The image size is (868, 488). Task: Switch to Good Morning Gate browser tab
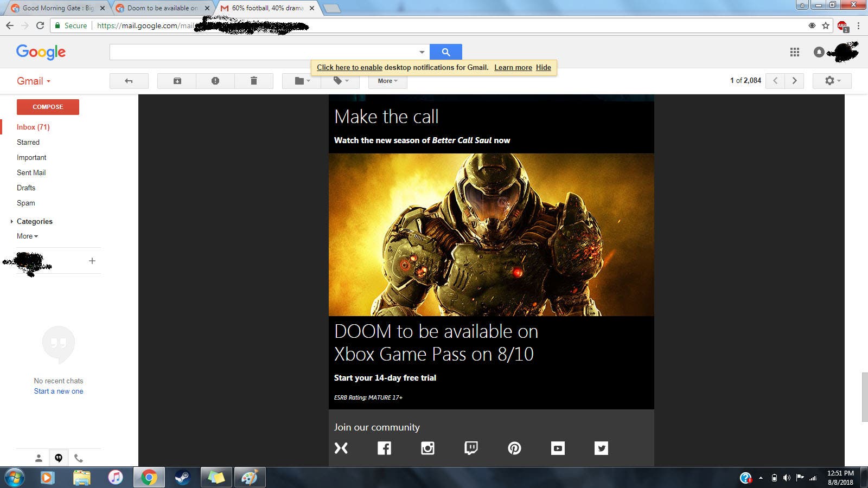(x=56, y=8)
